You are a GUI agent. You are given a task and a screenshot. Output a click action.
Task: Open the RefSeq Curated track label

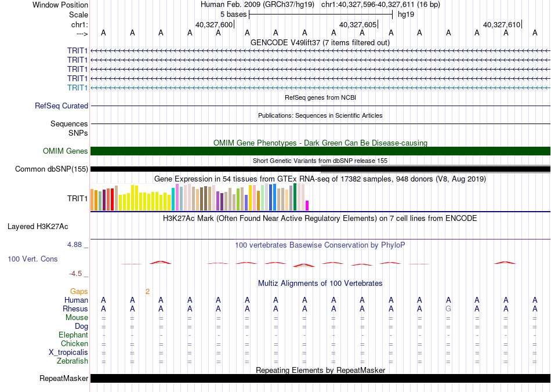point(61,106)
